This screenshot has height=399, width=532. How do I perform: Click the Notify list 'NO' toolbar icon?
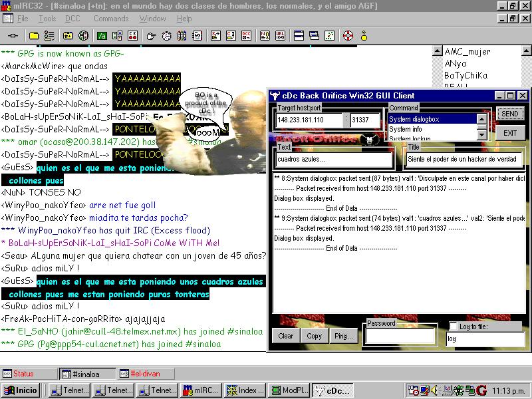[264, 35]
